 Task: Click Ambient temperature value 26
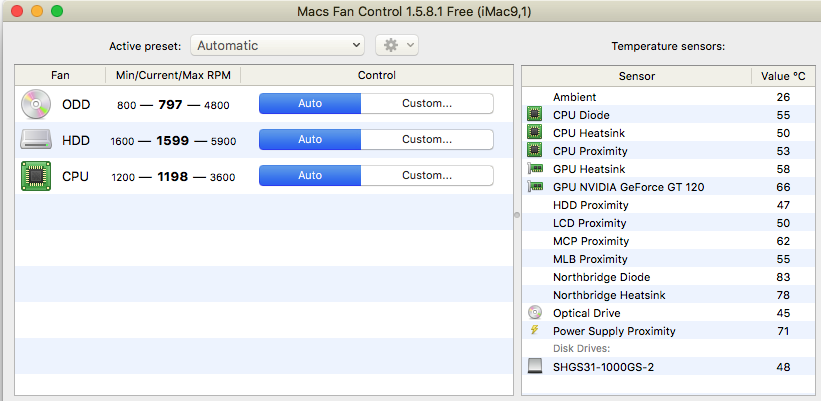click(x=783, y=97)
